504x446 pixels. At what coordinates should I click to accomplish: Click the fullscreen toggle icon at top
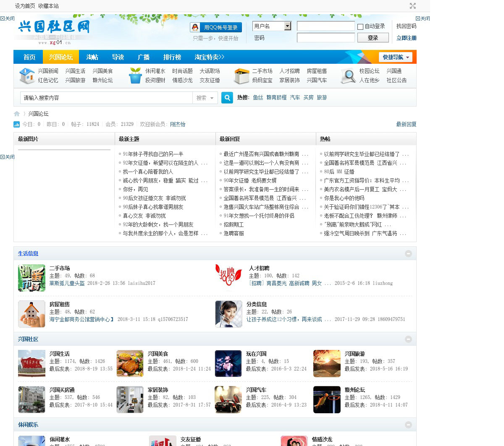pos(413,6)
